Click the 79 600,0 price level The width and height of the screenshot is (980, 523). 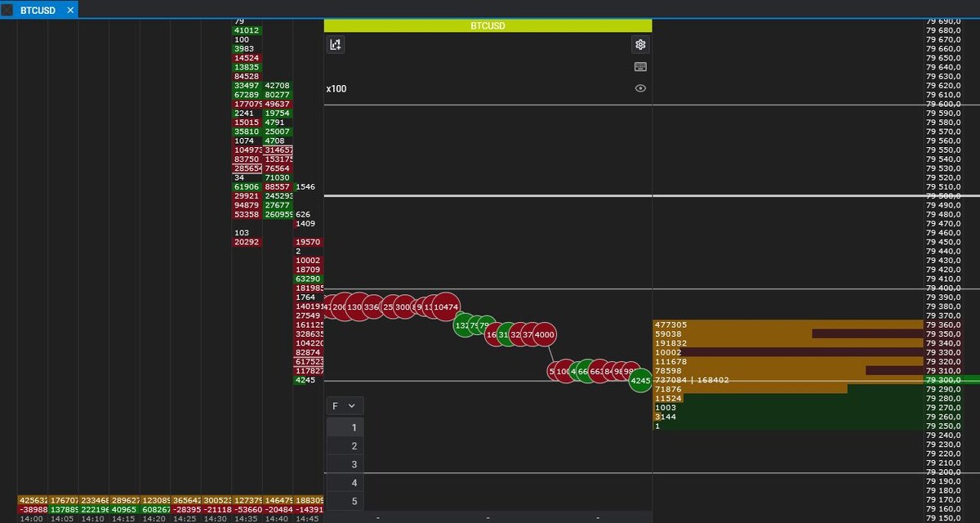(942, 104)
